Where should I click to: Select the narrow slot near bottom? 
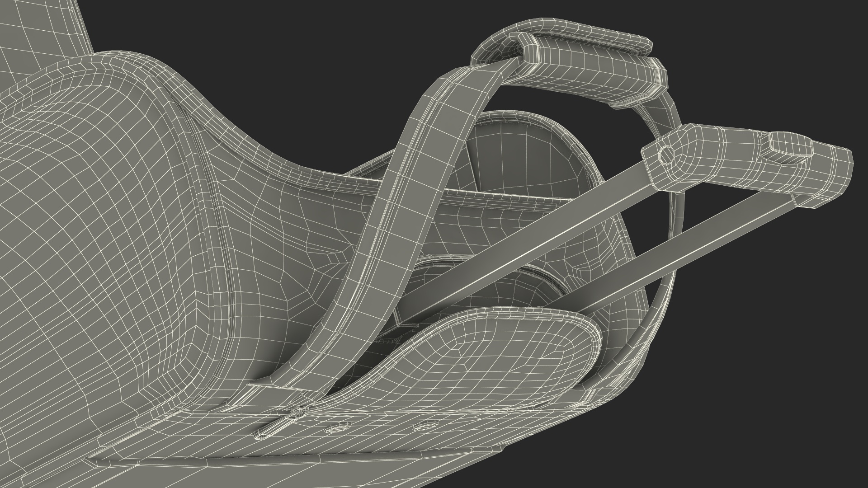tap(272, 428)
